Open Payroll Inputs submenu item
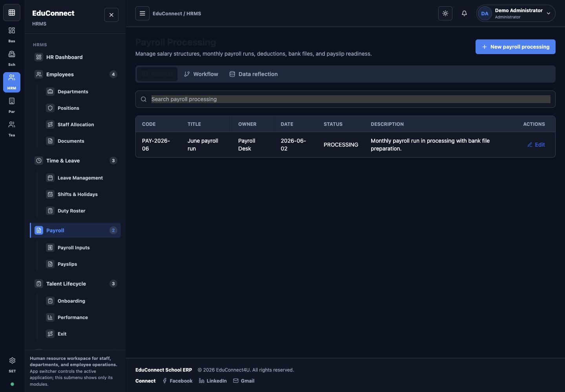Screen dimensions: 565x392 [81, 248]
